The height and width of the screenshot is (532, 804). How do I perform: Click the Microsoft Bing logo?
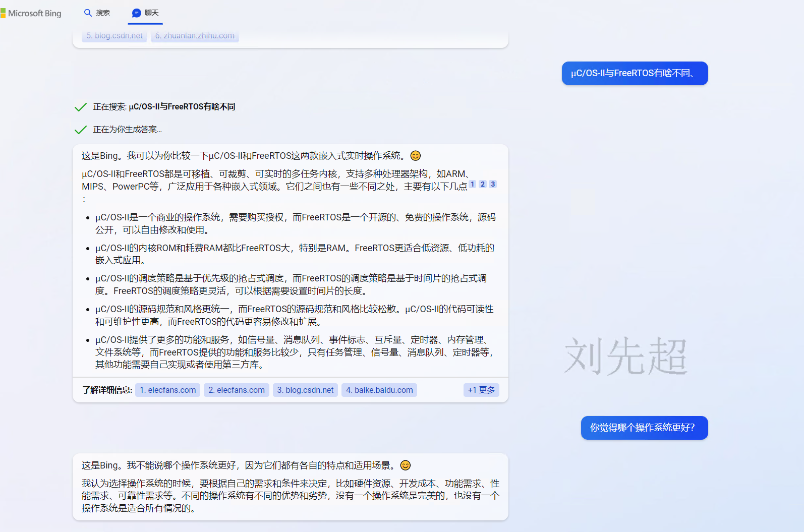click(x=31, y=13)
